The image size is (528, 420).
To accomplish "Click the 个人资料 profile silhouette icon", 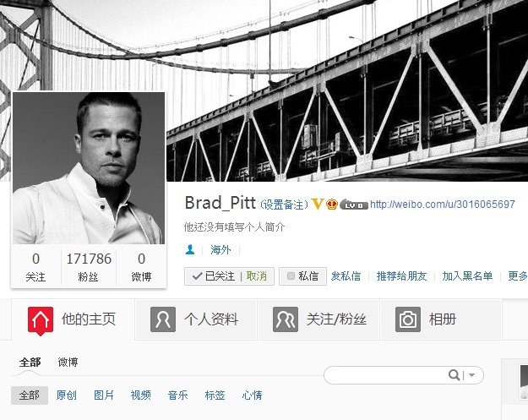I will click(x=163, y=319).
